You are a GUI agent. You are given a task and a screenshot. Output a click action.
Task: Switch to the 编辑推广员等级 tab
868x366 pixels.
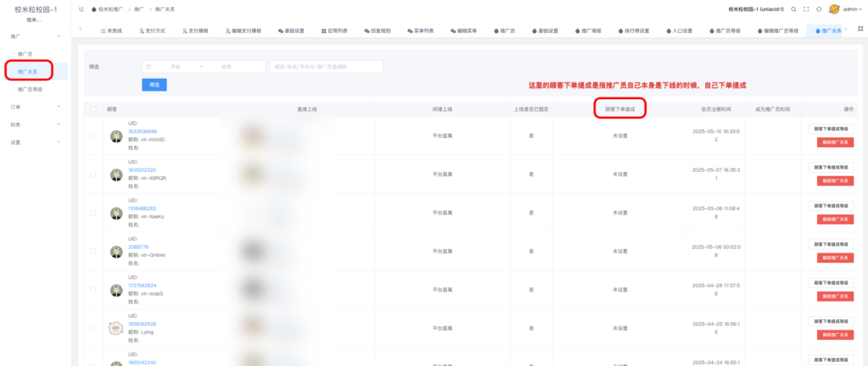pyautogui.click(x=777, y=31)
